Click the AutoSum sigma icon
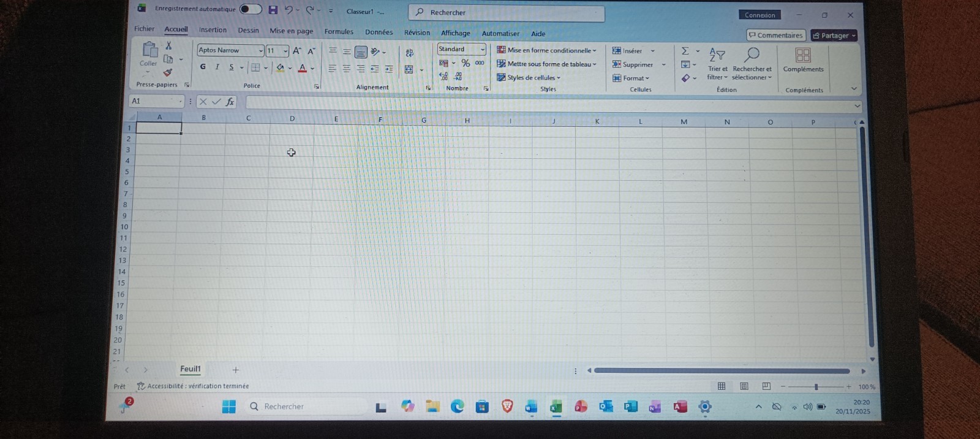This screenshot has height=439, width=980. 685,51
